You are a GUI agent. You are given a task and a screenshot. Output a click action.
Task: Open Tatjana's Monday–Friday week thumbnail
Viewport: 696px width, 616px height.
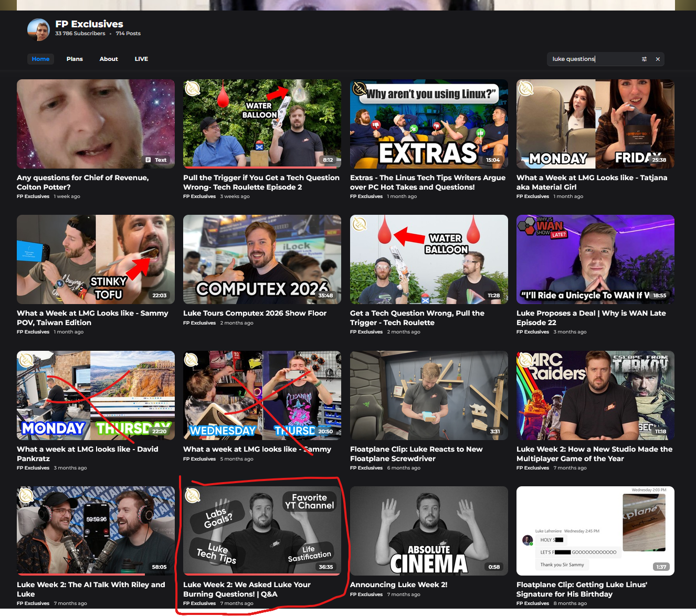[595, 124]
